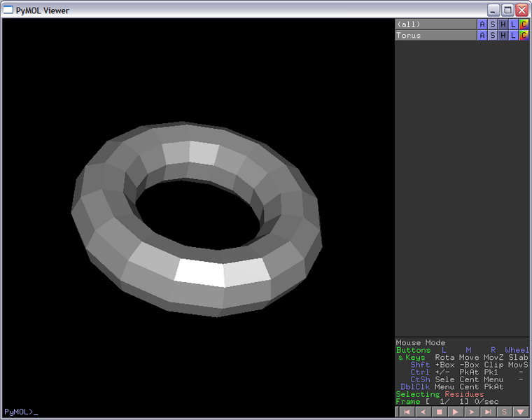The height and width of the screenshot is (420, 532).
Task: Open the pink down-arrow menu in playback bar
Action: pyautogui.click(x=520, y=412)
